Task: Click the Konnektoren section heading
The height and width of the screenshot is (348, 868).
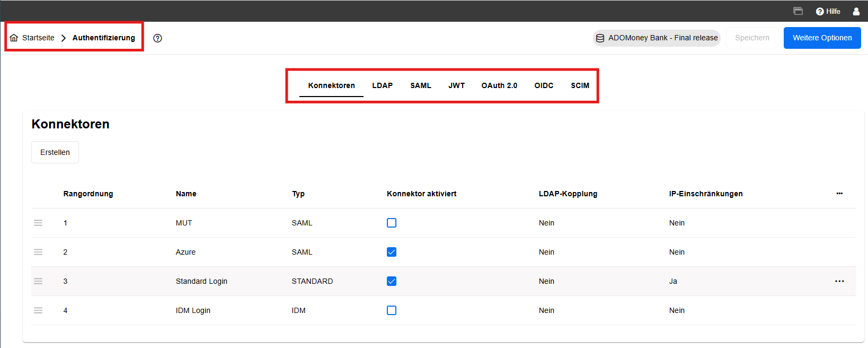Action: 70,124
